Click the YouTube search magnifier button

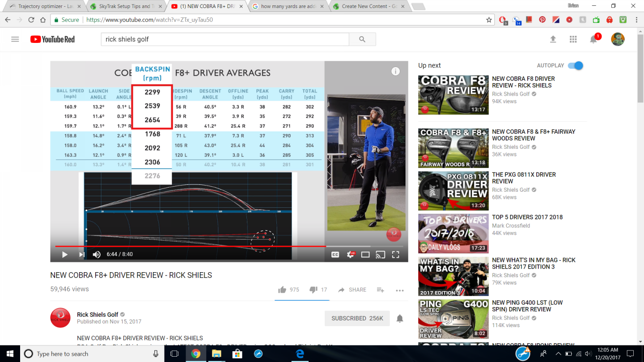click(x=362, y=39)
